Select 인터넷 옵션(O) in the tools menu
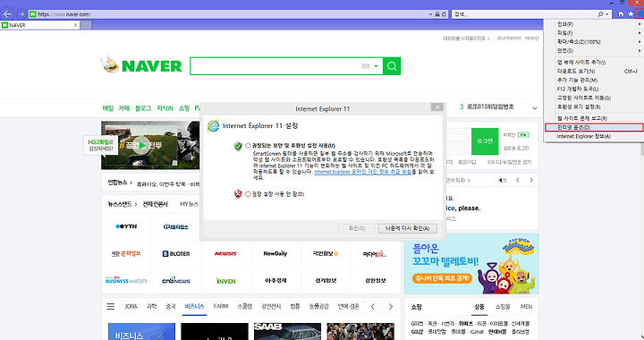This screenshot has height=340, width=644. (594, 127)
